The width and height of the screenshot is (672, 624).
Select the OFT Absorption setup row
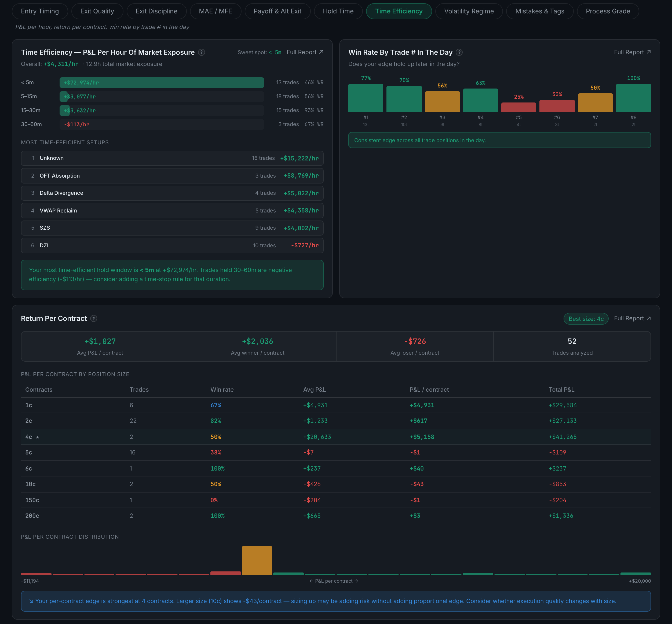(x=172, y=176)
